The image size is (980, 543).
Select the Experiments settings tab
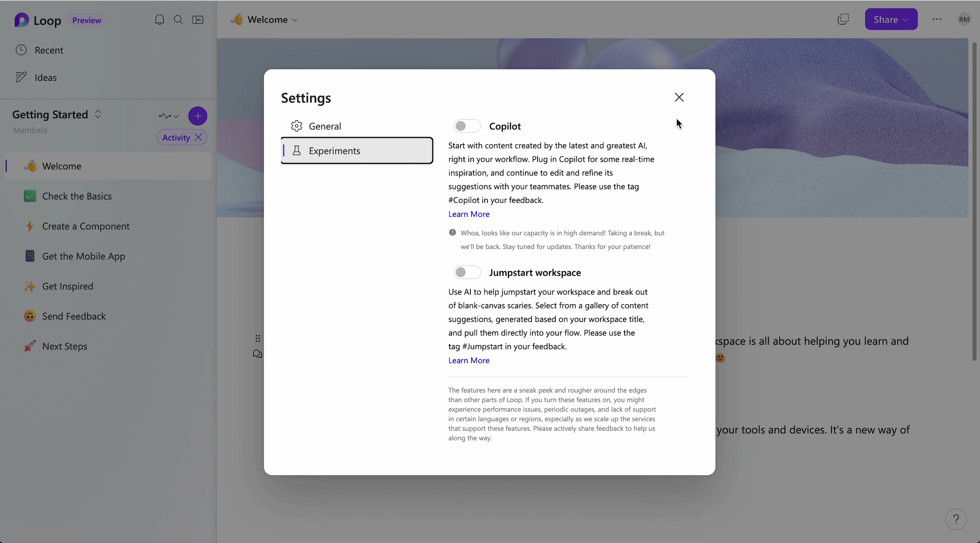coord(334,150)
